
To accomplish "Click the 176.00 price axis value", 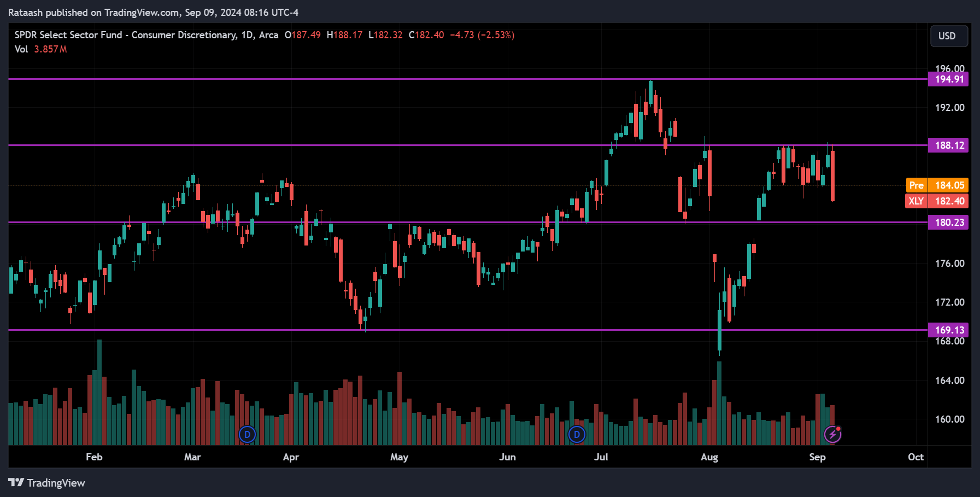I will click(x=949, y=264).
